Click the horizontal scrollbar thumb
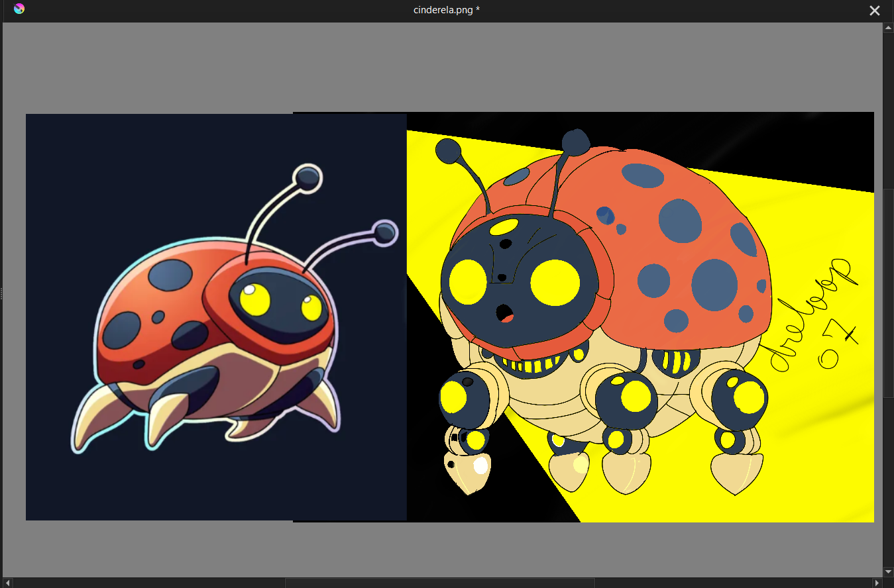This screenshot has height=588, width=894. tap(440, 583)
